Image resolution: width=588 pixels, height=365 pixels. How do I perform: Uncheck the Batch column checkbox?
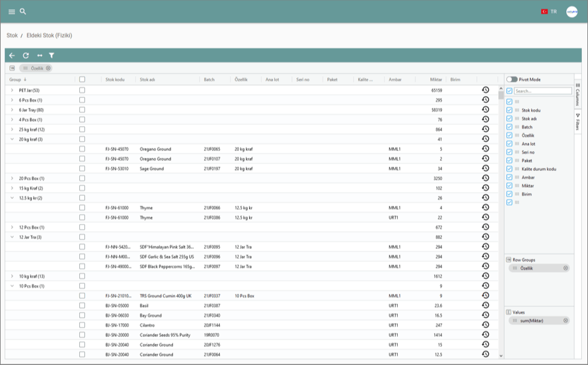click(509, 127)
